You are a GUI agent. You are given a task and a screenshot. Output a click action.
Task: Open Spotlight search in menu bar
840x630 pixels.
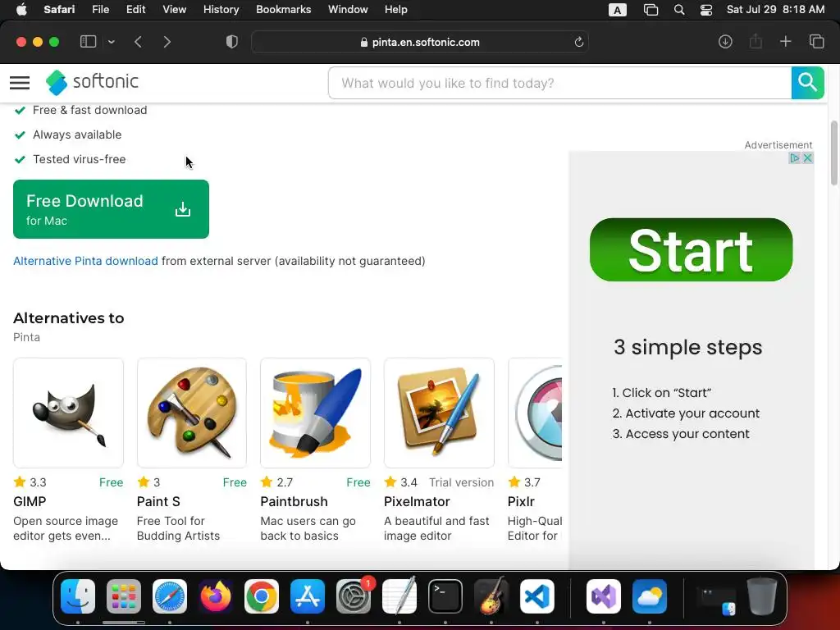pyautogui.click(x=678, y=10)
